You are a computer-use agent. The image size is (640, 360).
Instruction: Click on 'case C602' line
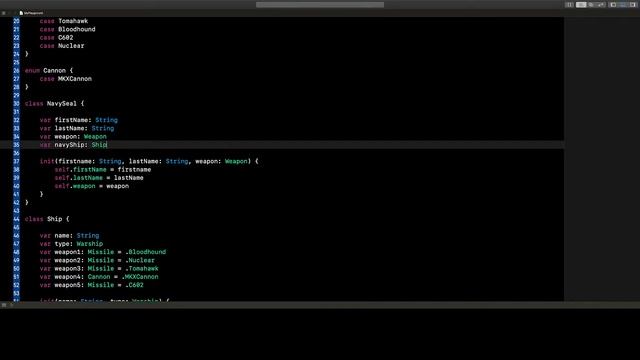(x=56, y=38)
